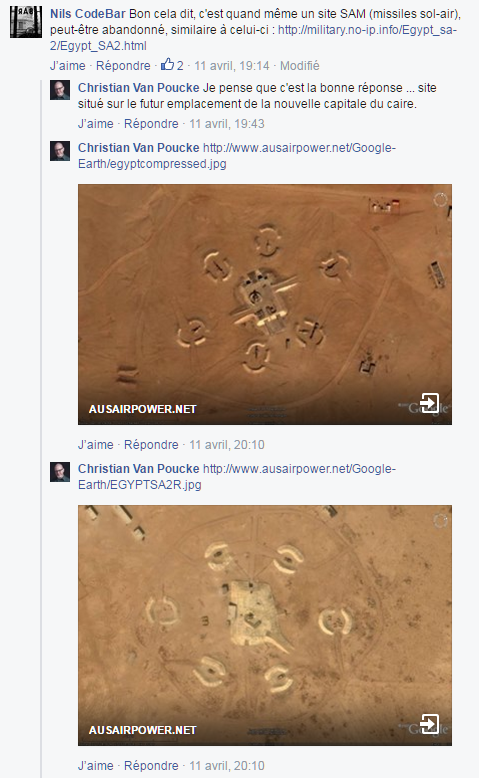Open the external link icon on first satellite image
The image size is (479, 778).
pyautogui.click(x=430, y=403)
